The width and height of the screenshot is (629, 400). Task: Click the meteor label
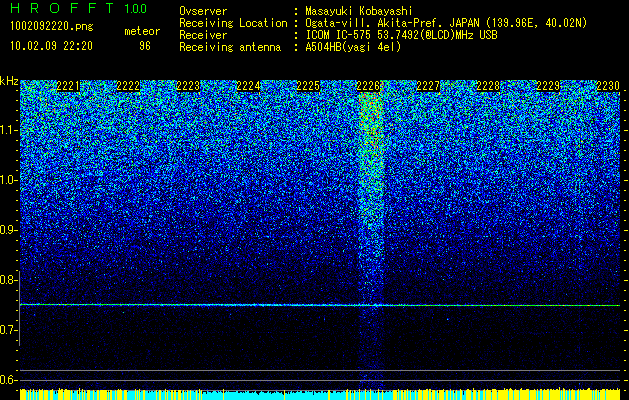[x=142, y=31]
